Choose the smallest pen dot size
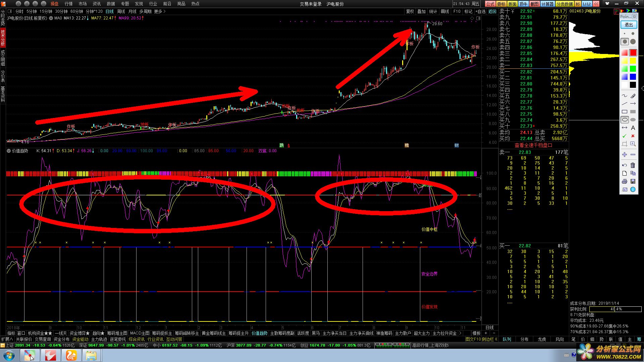The image size is (644, 362). click(625, 34)
